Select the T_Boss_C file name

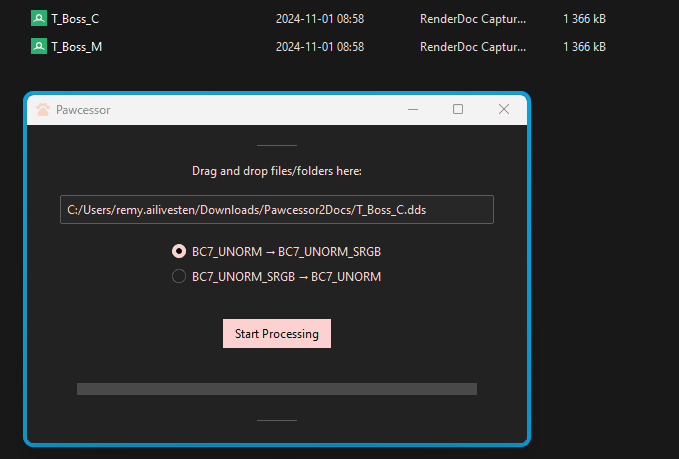click(75, 18)
